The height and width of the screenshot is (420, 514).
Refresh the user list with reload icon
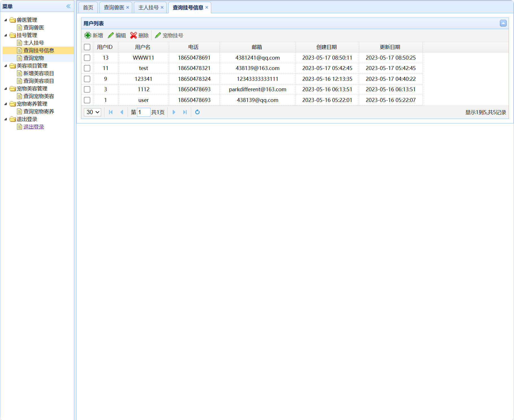point(197,112)
